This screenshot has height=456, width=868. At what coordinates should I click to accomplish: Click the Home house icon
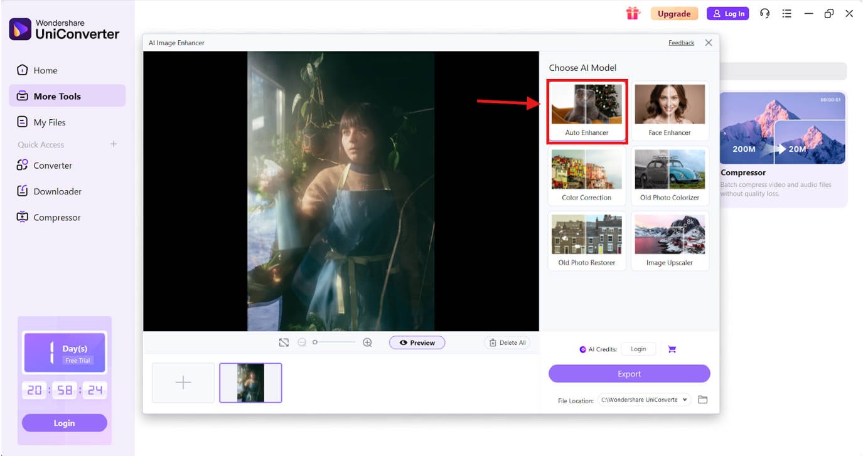click(23, 70)
